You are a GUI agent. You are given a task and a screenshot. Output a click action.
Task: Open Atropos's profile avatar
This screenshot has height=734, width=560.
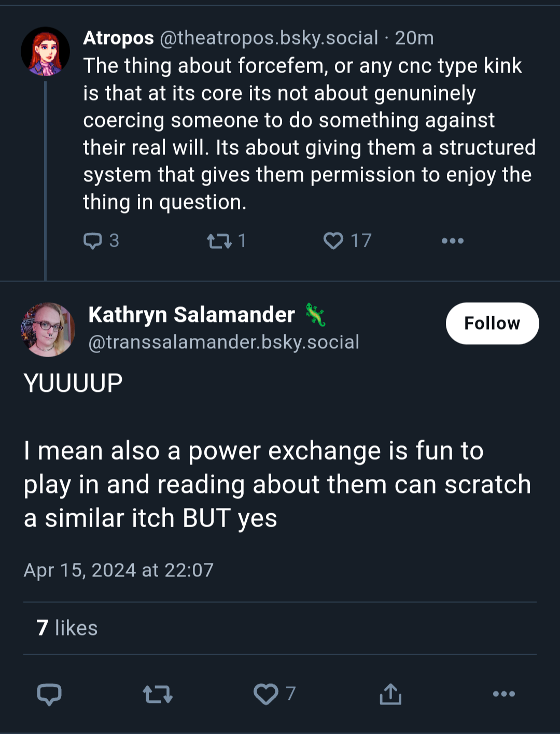[46, 52]
